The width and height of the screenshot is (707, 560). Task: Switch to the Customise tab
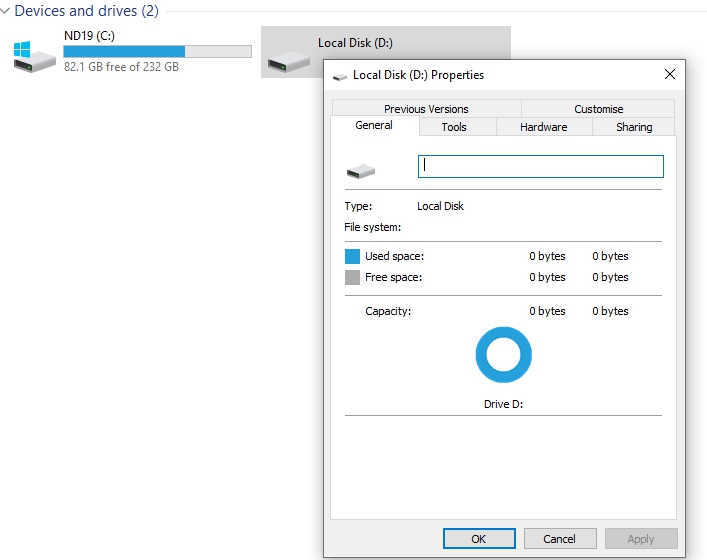[x=598, y=109]
